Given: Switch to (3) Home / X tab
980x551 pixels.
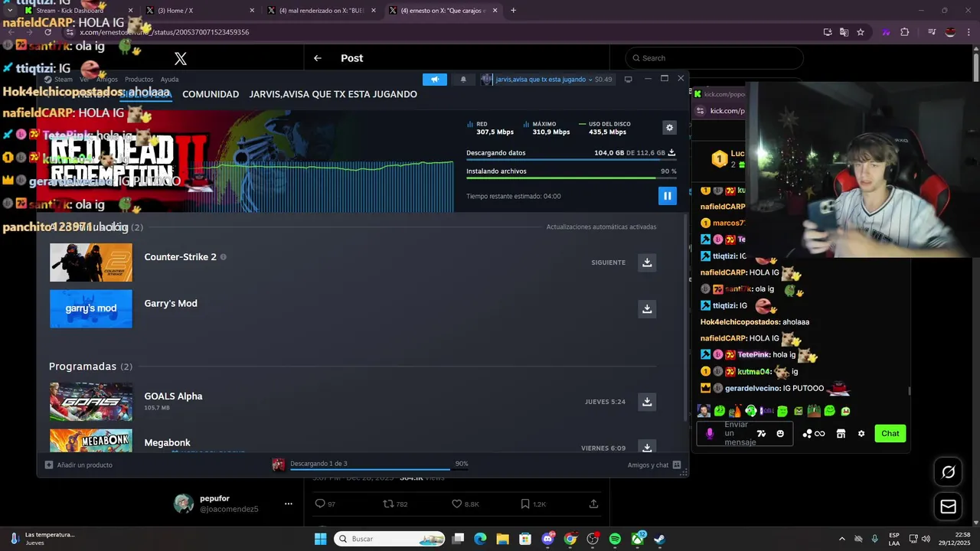Looking at the screenshot, I should click(x=201, y=11).
